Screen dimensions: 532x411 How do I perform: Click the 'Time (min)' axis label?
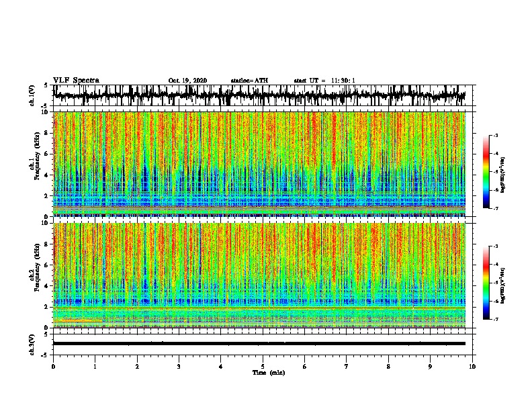pos(269,373)
